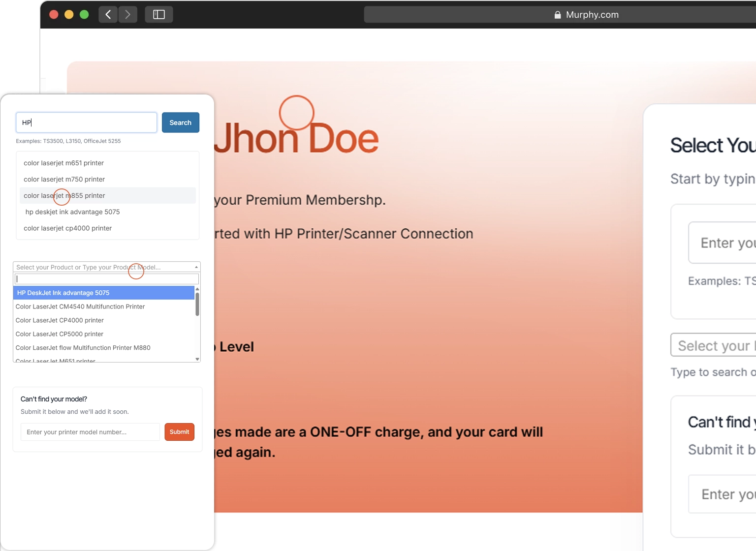Pick hp deskjet ink advantage 5075 suggestion

pyautogui.click(x=72, y=212)
